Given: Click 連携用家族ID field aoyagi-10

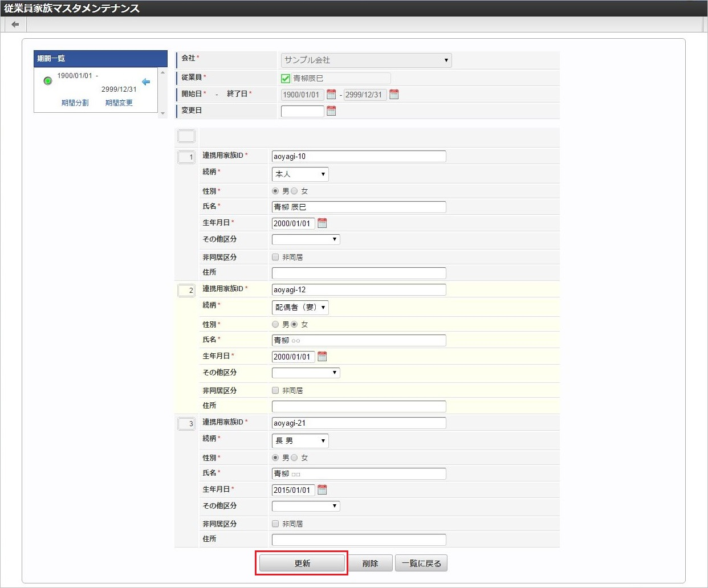Looking at the screenshot, I should (359, 156).
